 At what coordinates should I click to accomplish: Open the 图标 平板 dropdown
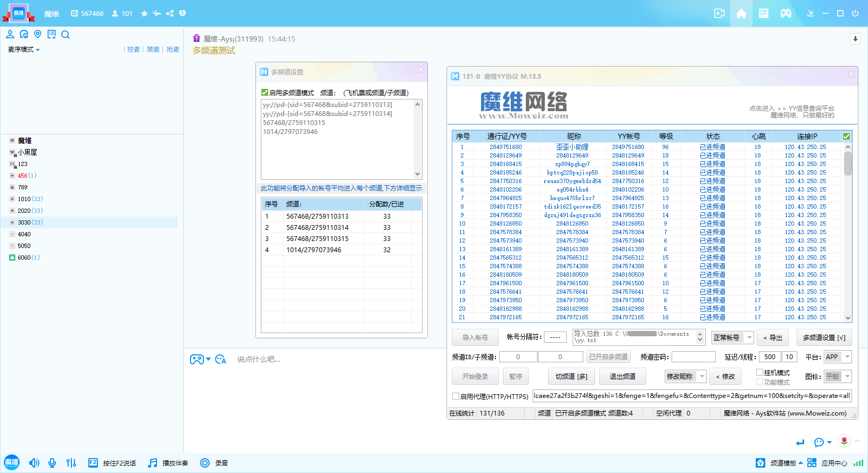click(x=838, y=376)
